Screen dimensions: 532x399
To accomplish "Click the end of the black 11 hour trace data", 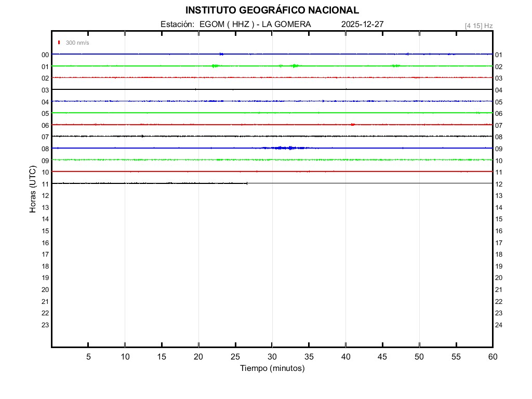I will pos(247,183).
